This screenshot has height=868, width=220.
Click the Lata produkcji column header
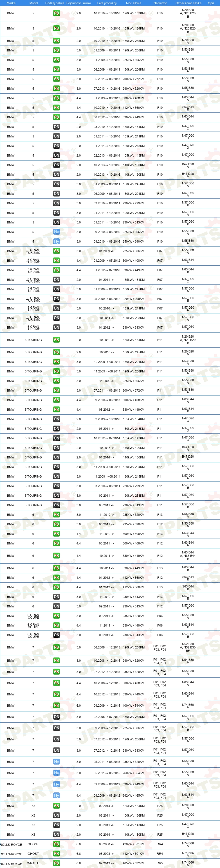(107, 3)
